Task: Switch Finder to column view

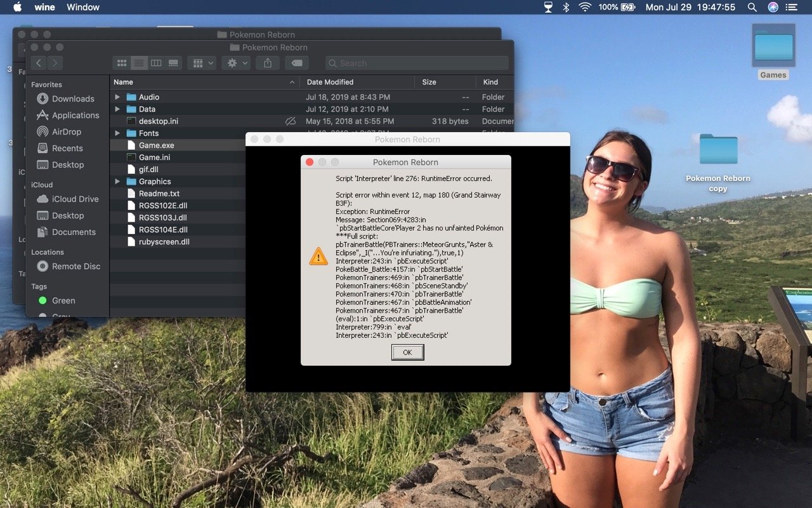Action: click(x=156, y=63)
